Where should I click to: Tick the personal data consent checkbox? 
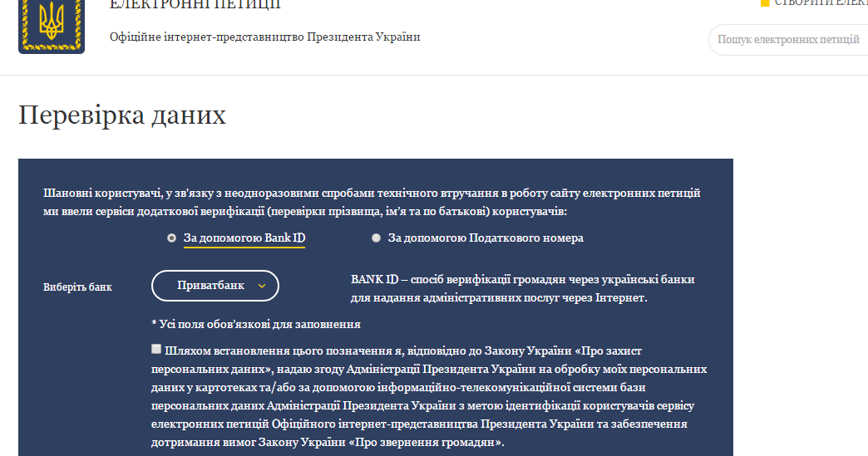(x=156, y=349)
